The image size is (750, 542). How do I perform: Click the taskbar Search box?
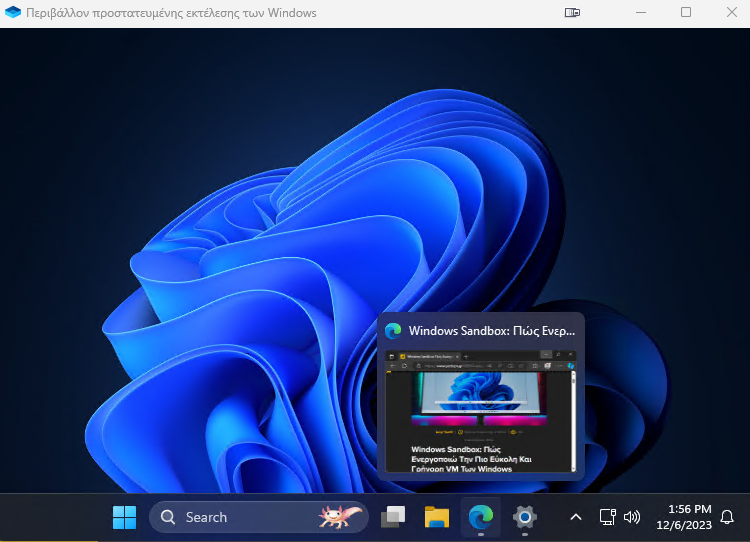tap(258, 517)
